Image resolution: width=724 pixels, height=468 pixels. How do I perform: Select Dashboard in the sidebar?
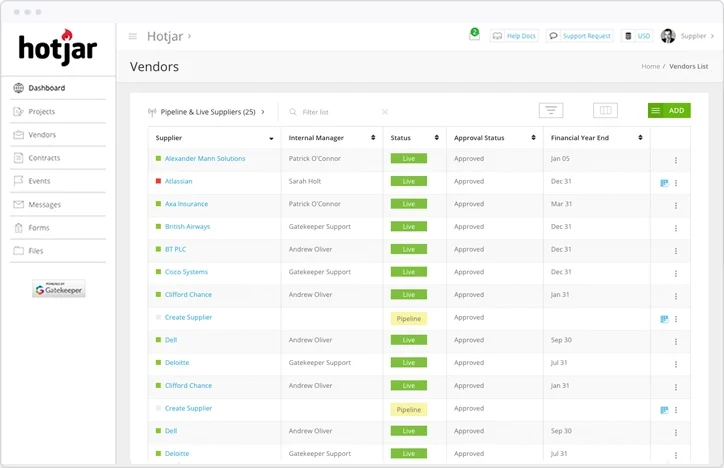tap(46, 88)
